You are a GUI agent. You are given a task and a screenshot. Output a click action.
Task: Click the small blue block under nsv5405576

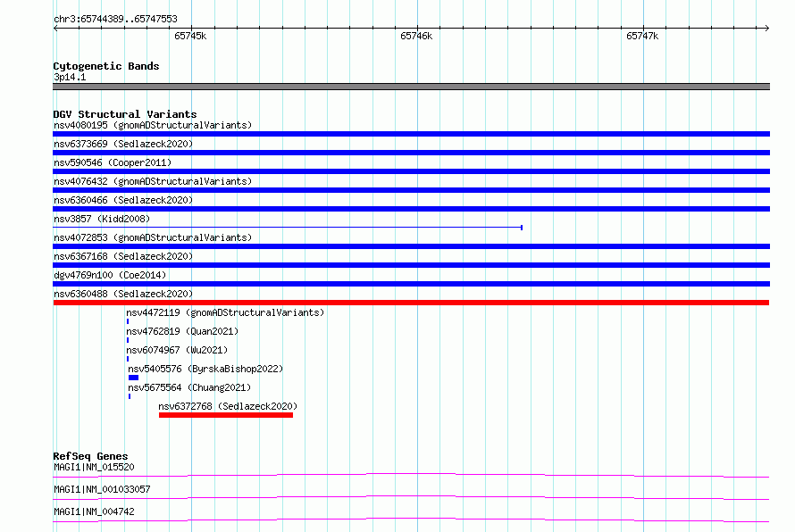pyautogui.click(x=133, y=378)
